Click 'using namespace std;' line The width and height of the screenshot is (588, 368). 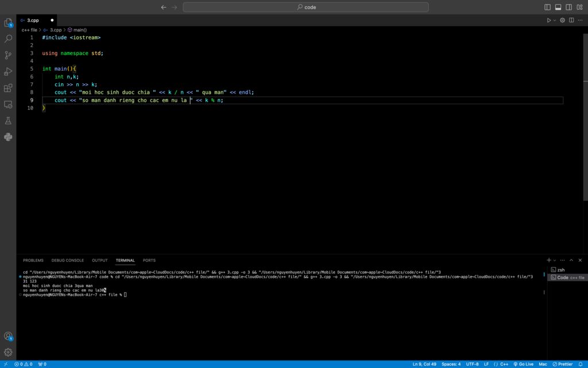click(72, 53)
